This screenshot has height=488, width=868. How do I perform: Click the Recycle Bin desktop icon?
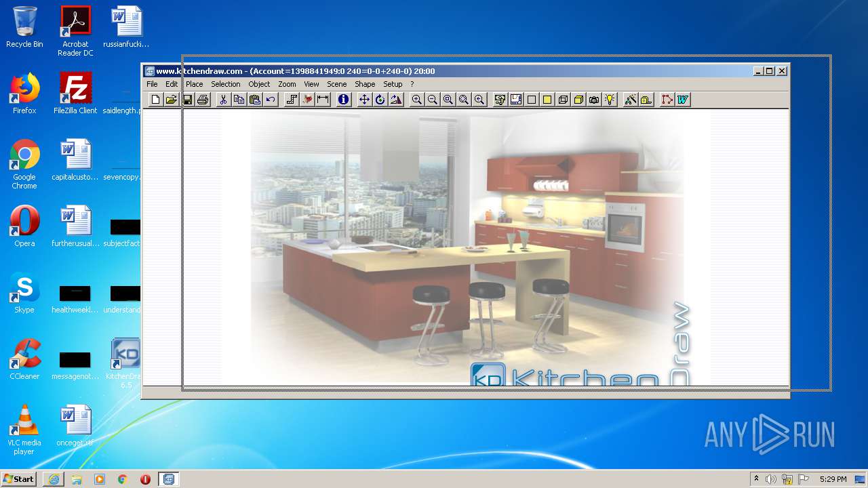(x=24, y=27)
